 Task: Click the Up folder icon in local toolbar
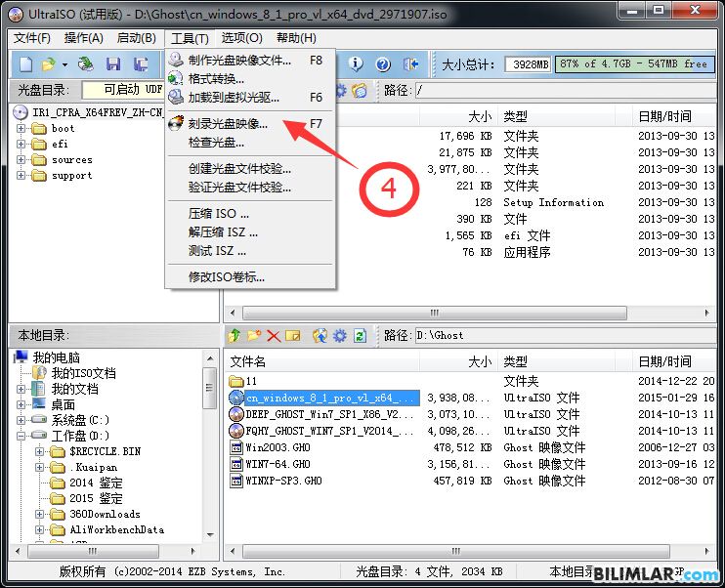[234, 335]
